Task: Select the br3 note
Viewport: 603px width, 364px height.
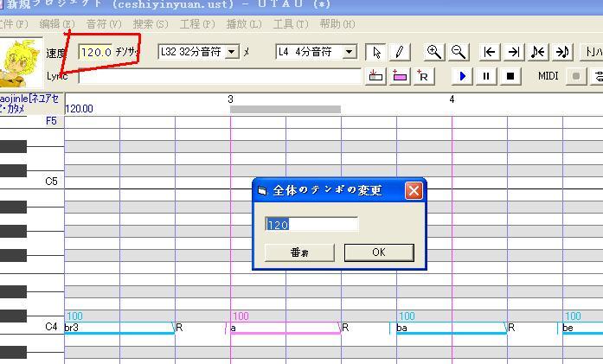Action: coord(119,328)
